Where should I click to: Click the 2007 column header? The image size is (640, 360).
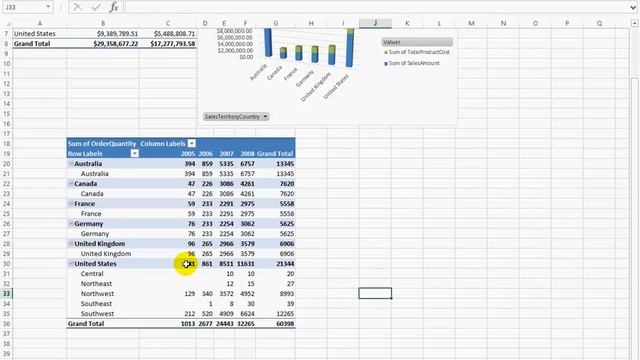click(x=227, y=153)
